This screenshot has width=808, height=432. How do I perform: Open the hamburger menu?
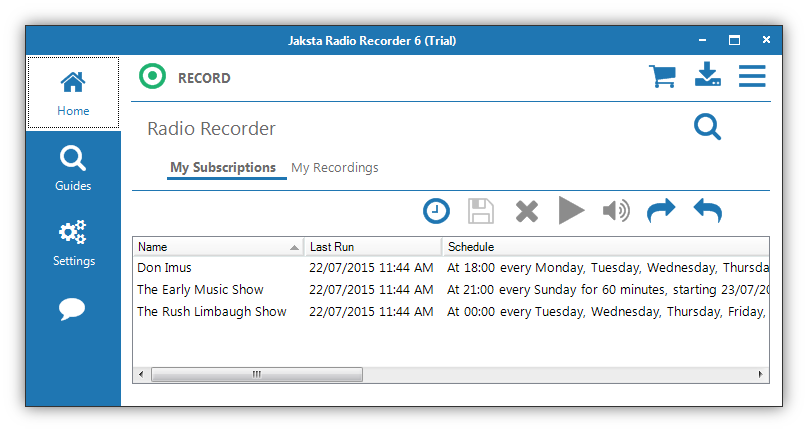click(752, 76)
